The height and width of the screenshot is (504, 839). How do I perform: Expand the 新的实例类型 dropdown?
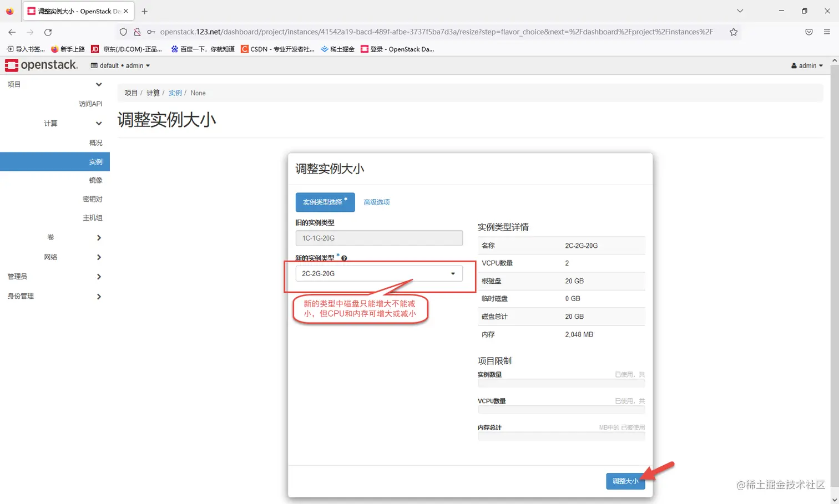(x=453, y=273)
